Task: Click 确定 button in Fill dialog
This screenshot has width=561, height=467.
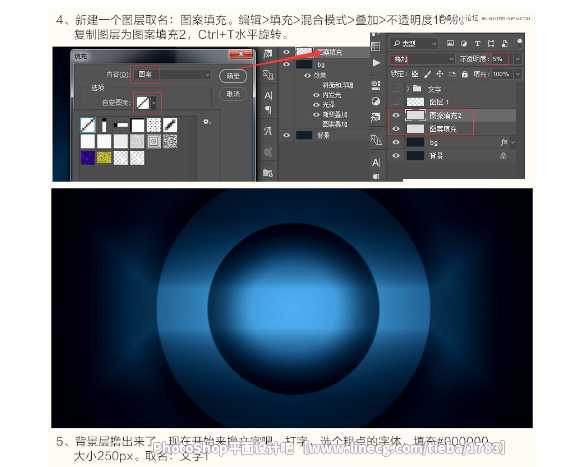Action: click(x=233, y=76)
